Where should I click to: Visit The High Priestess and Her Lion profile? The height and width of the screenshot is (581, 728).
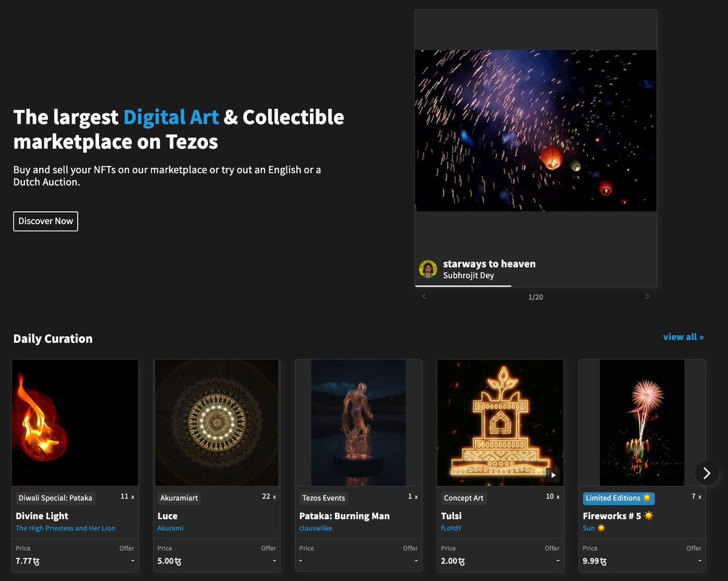tap(66, 528)
